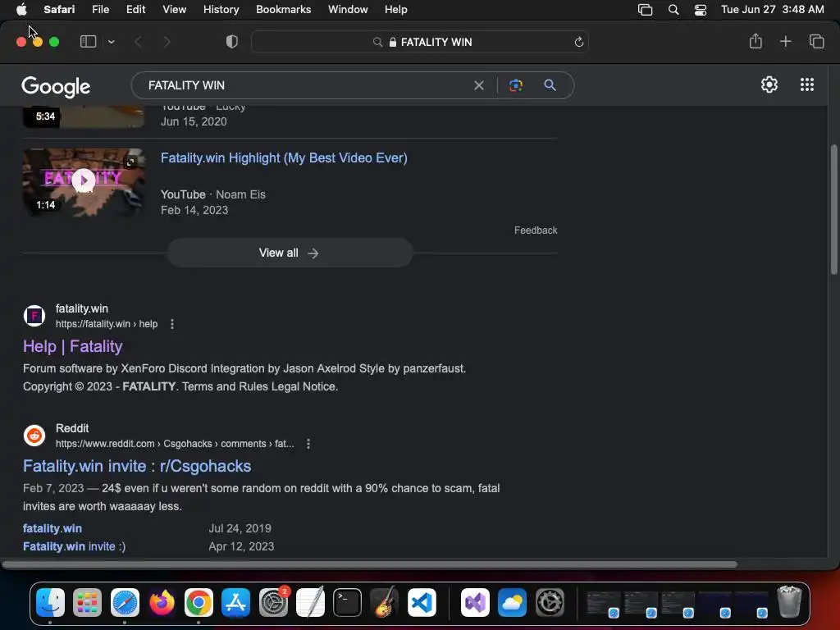Open Finder from the Dock
Screen dimensions: 840x630
point(50,603)
